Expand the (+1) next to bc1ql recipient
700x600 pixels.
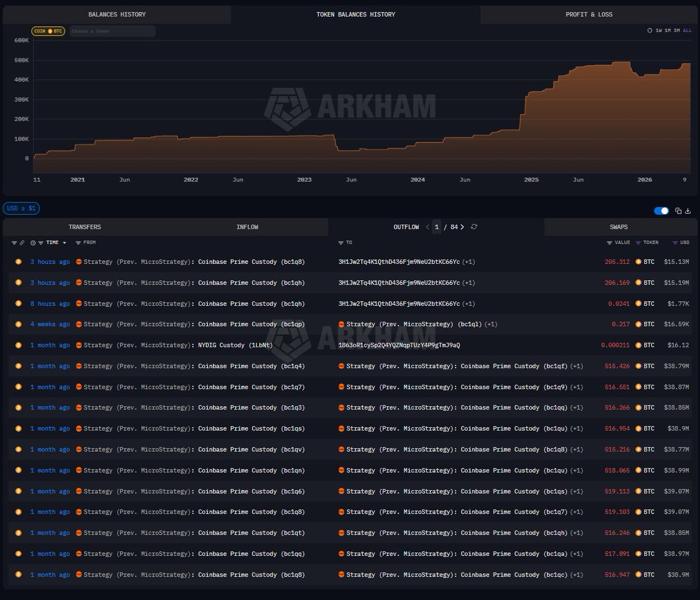491,325
